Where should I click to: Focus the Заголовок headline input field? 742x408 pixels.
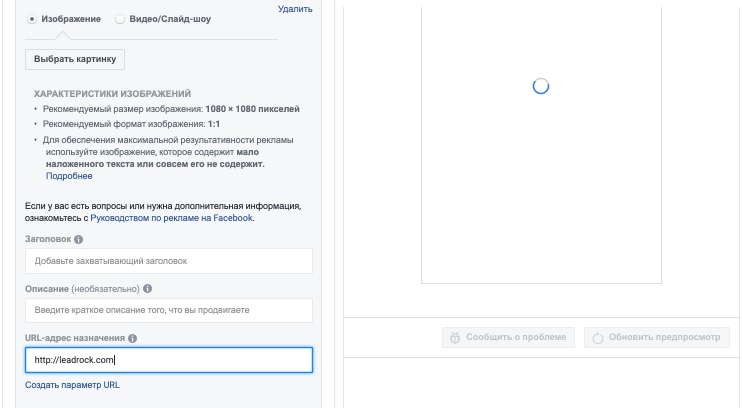coord(169,261)
